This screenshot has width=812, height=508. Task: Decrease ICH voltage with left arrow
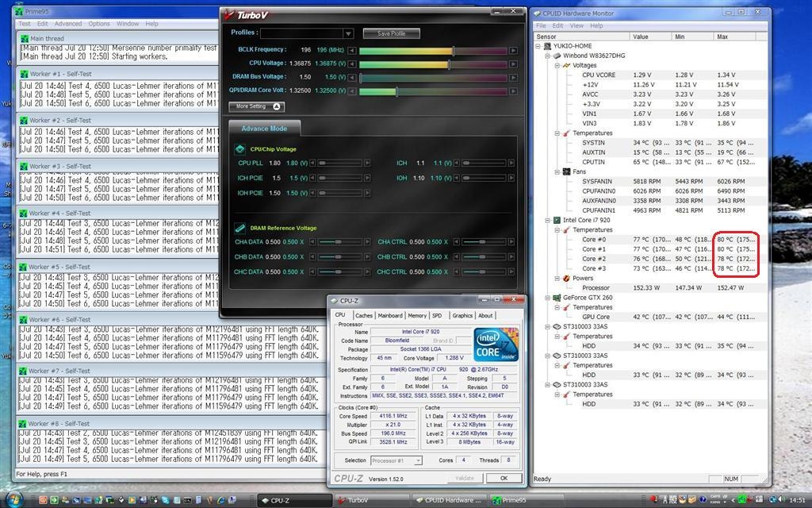coord(456,163)
